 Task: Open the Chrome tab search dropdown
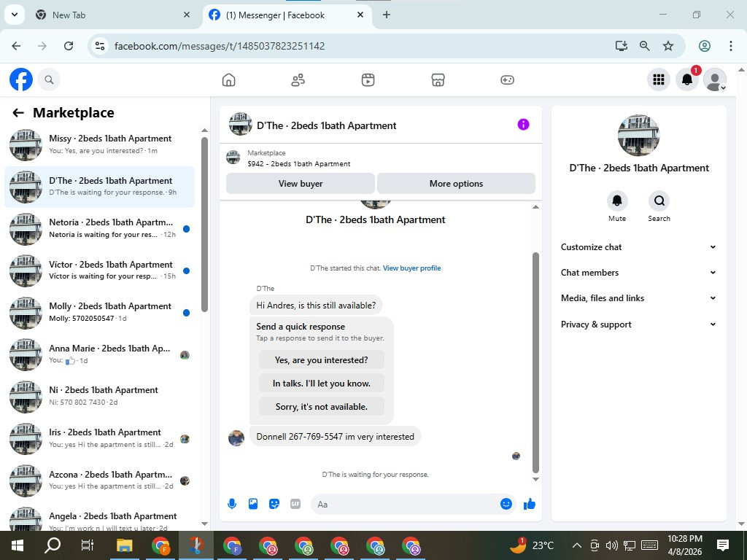pyautogui.click(x=15, y=15)
